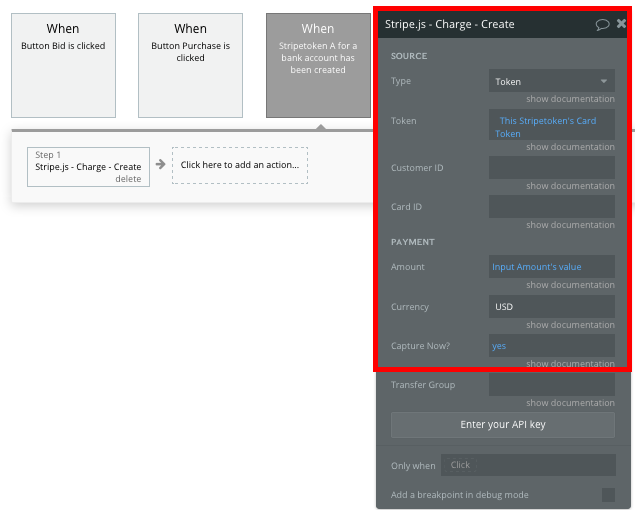Show documentation for the Token field
This screenshot has height=510, width=635.
[x=570, y=147]
